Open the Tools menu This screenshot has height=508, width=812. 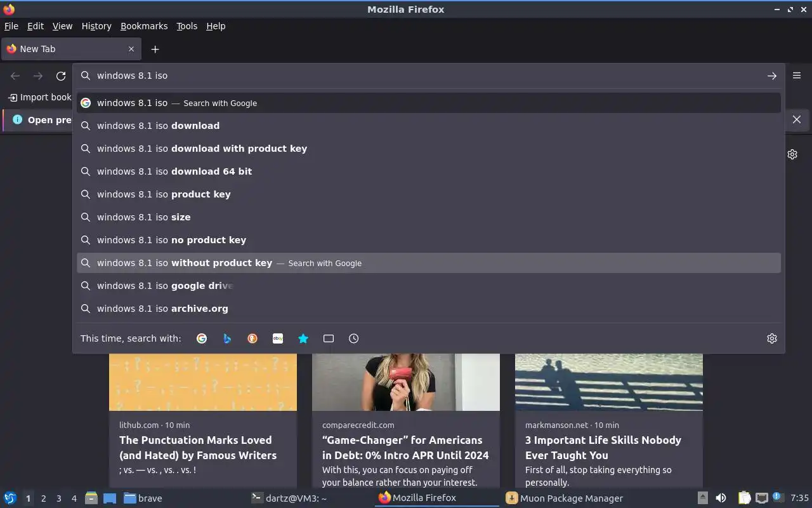(x=187, y=26)
